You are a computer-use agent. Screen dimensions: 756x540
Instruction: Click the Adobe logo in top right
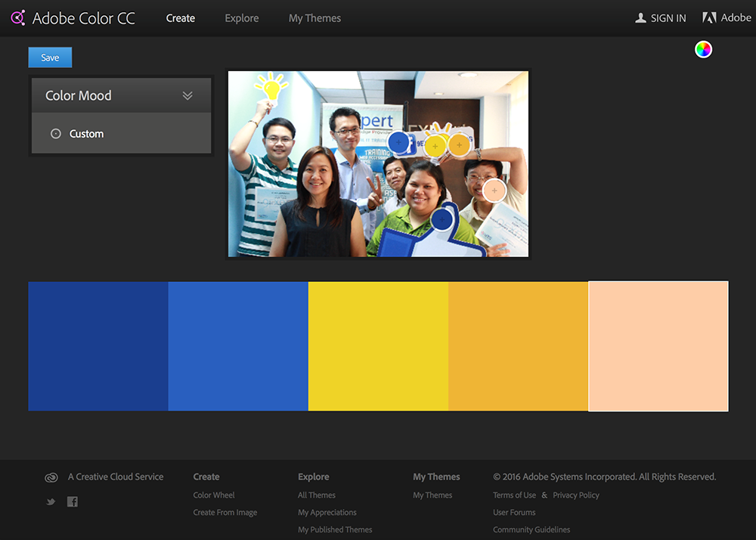pyautogui.click(x=709, y=17)
